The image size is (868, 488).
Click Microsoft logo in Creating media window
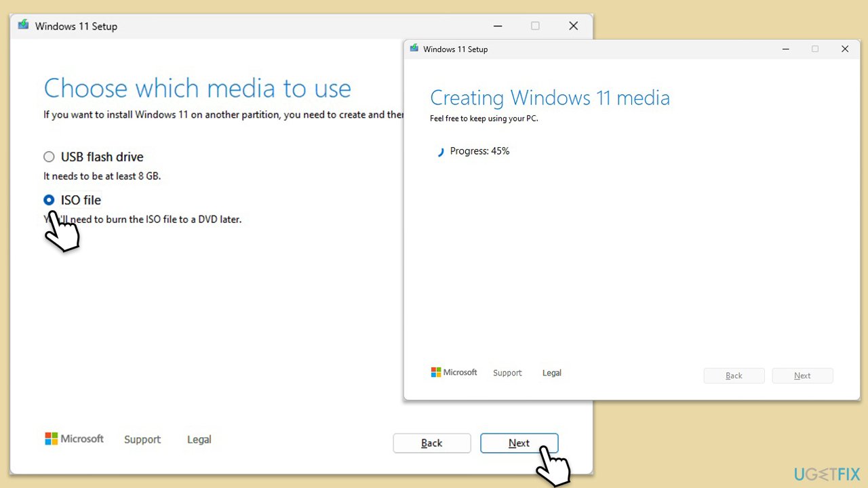tap(454, 373)
